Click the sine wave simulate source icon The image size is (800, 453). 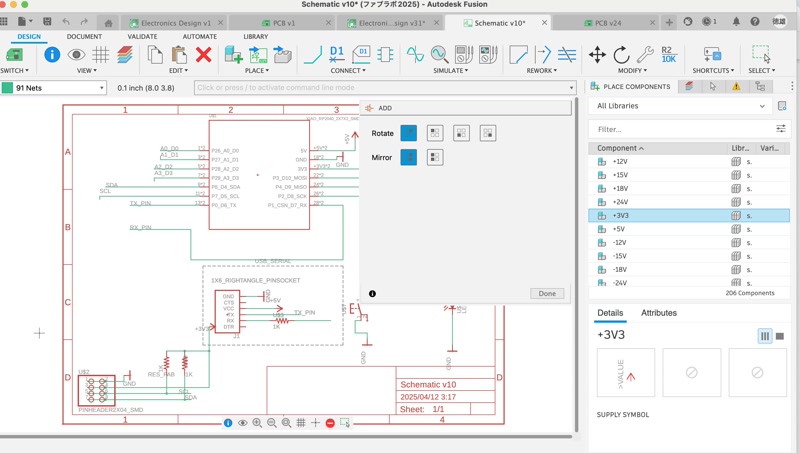tap(415, 54)
